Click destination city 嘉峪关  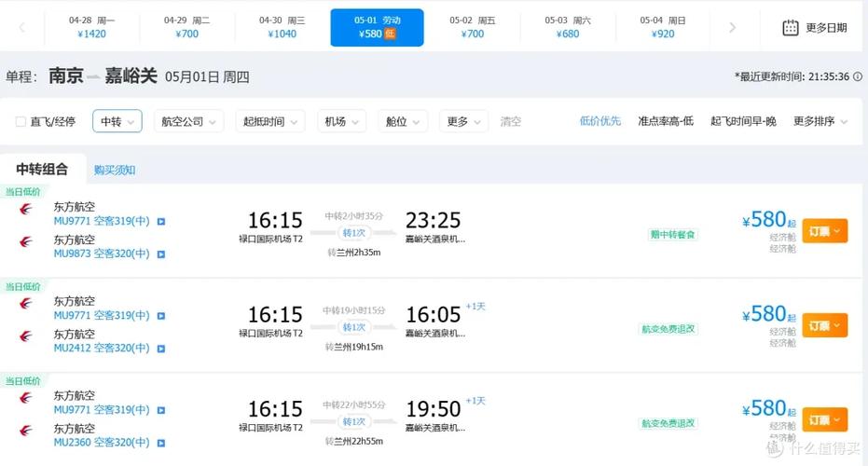[131, 75]
